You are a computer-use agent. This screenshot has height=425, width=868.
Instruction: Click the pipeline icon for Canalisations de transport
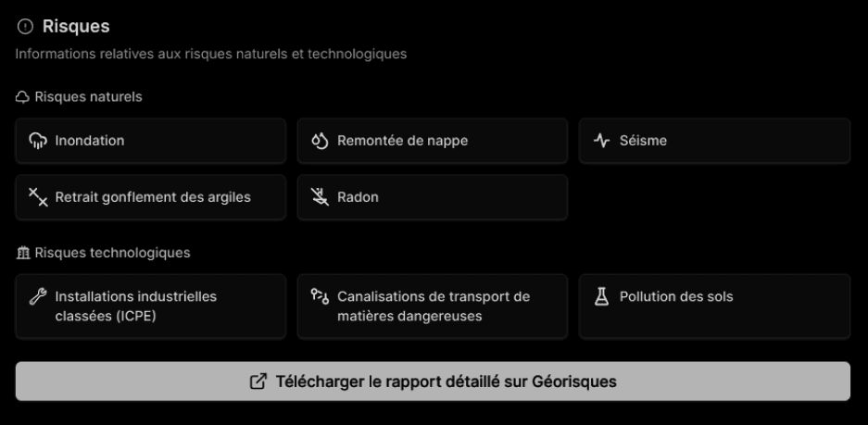pyautogui.click(x=320, y=296)
